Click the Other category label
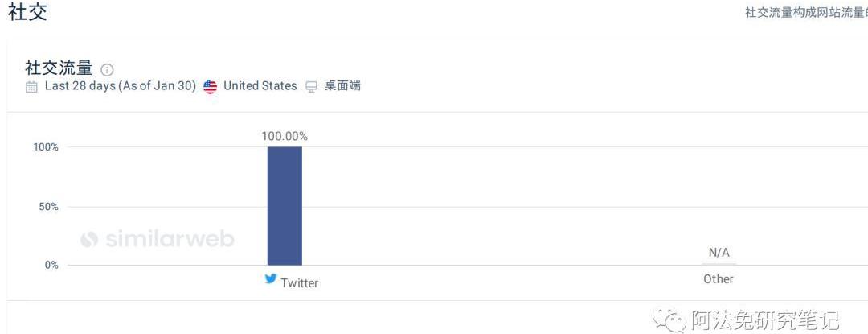This screenshot has height=334, width=868. point(719,279)
